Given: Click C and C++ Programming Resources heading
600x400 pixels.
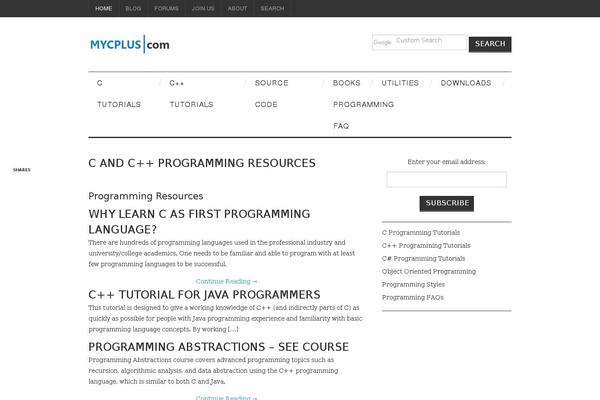Looking at the screenshot, I should coord(202,163).
